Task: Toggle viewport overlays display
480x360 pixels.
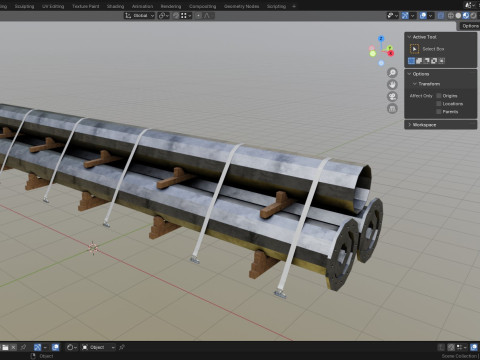Action: 423,16
